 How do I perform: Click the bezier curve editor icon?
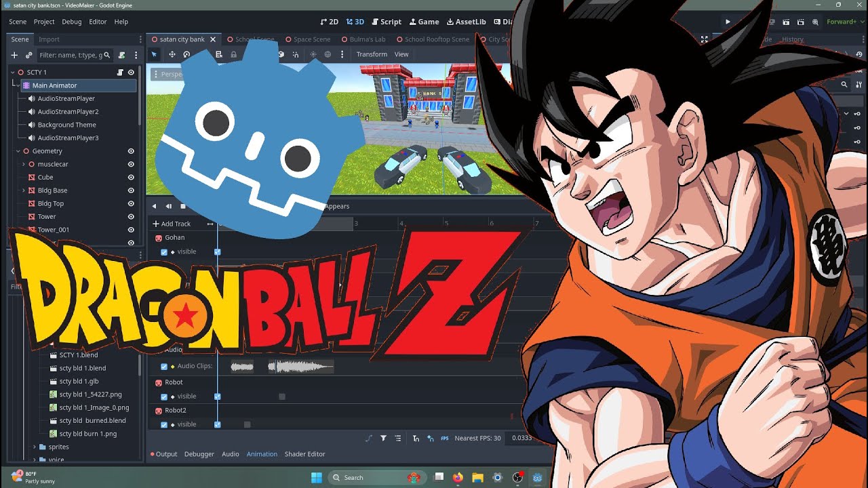[370, 438]
